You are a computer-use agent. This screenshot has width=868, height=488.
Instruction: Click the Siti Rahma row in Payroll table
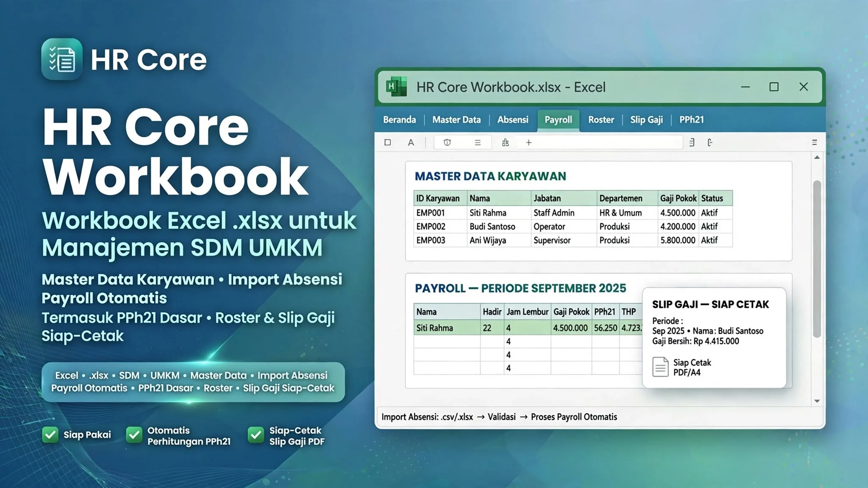(x=528, y=328)
